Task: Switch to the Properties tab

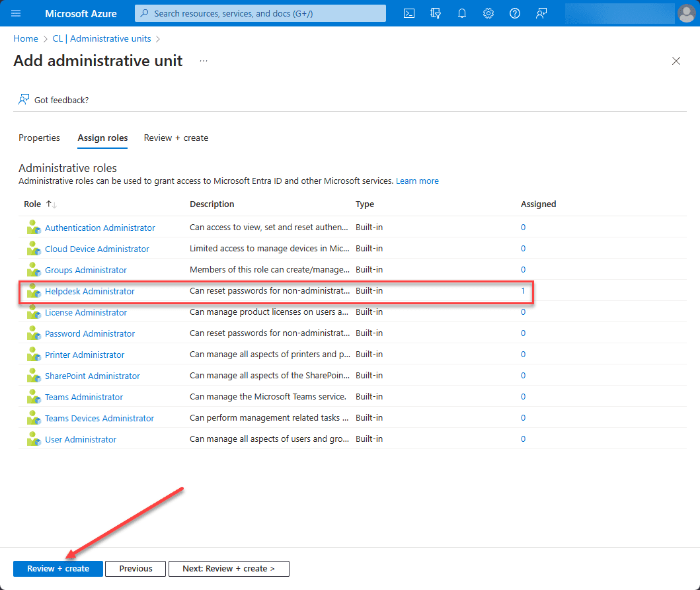Action: [x=39, y=138]
